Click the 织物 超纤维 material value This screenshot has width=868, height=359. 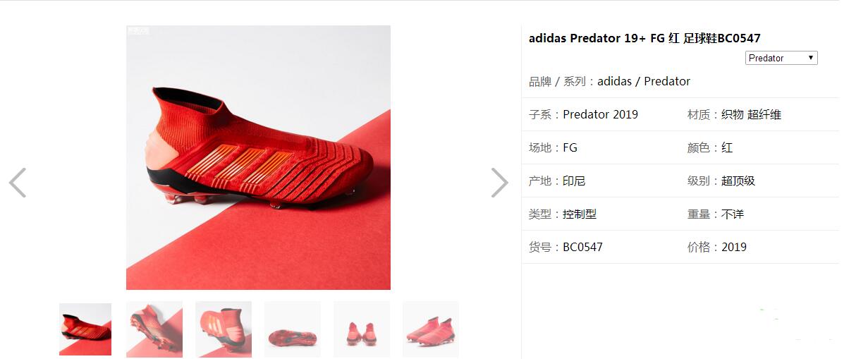tap(751, 114)
